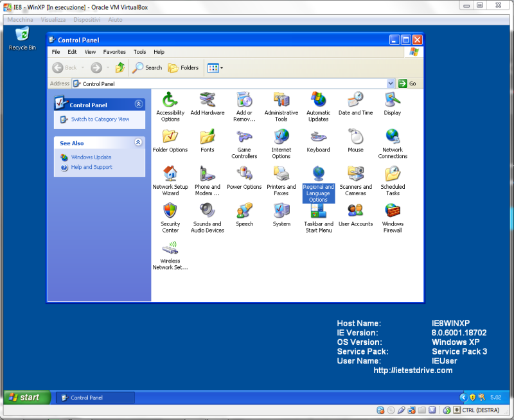This screenshot has height=420, width=514.
Task: Open the Fonts folder icon
Action: (207, 141)
